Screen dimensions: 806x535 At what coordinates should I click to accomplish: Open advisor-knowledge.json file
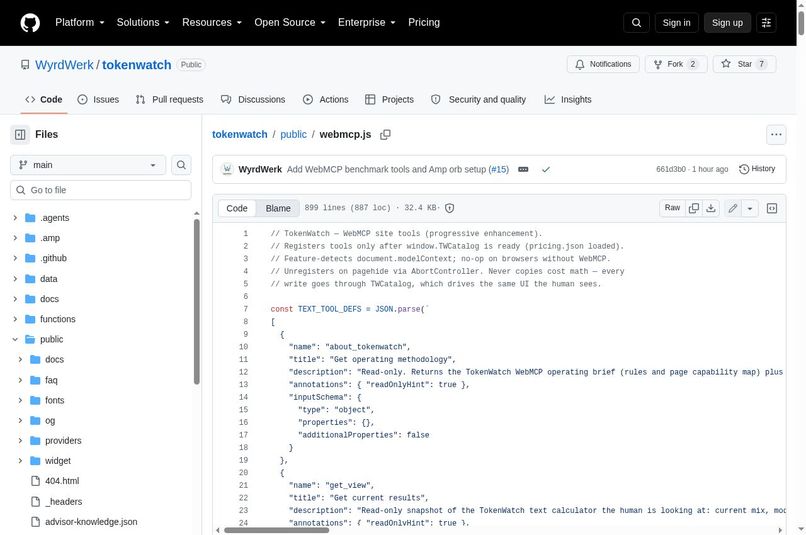(91, 522)
